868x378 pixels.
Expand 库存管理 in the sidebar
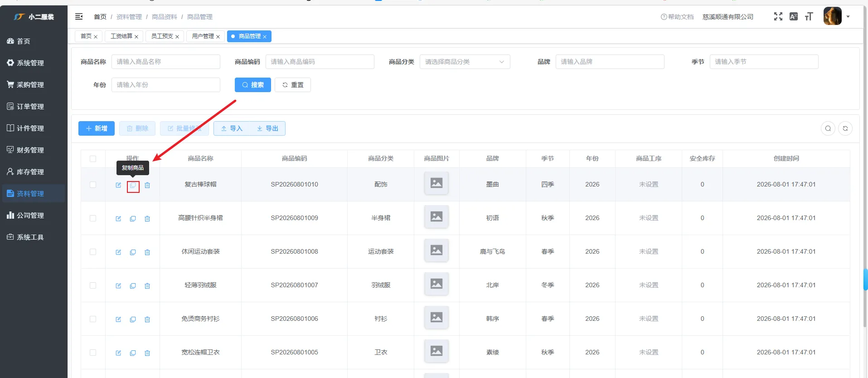tap(34, 172)
